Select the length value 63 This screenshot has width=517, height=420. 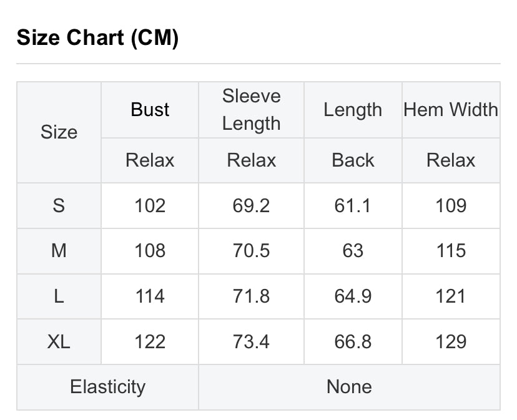click(353, 251)
